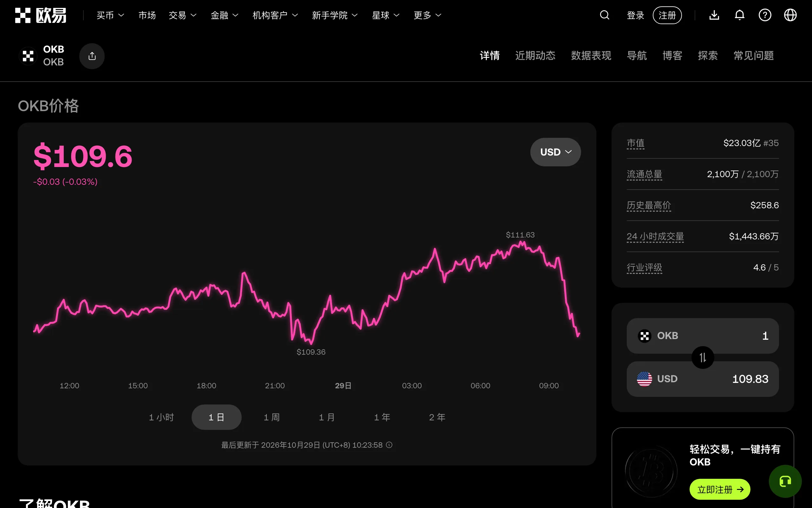This screenshot has width=812, height=508.
Task: Click the OKB icon in converter
Action: pos(644,336)
